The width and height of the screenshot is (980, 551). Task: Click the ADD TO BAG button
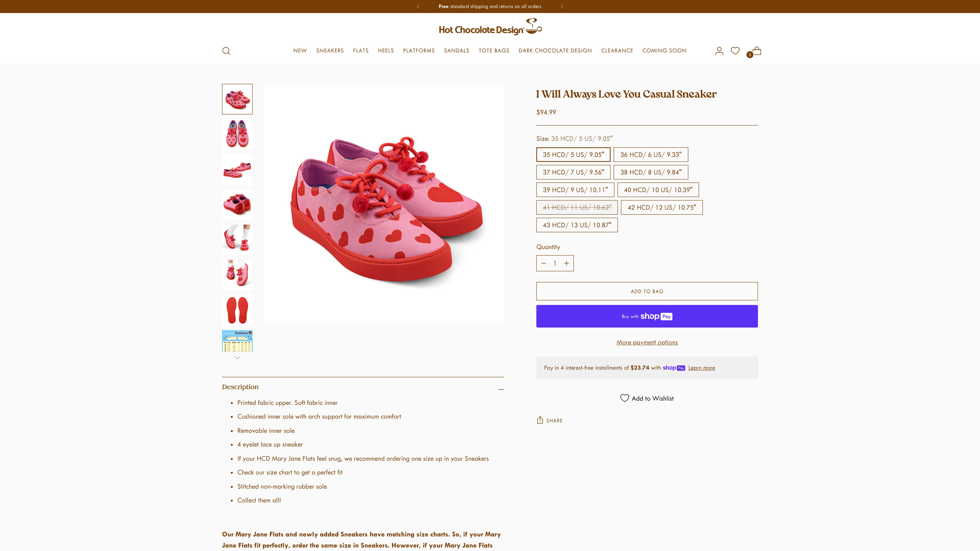(x=647, y=291)
